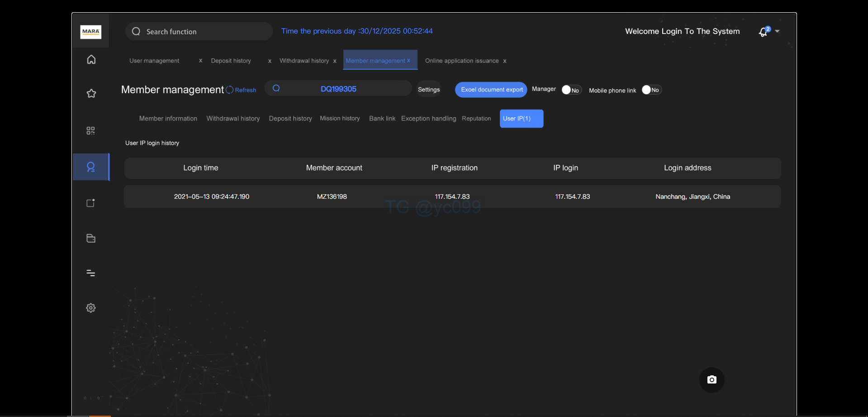
Task: Switch to the Withdrawal history top tab
Action: 304,61
